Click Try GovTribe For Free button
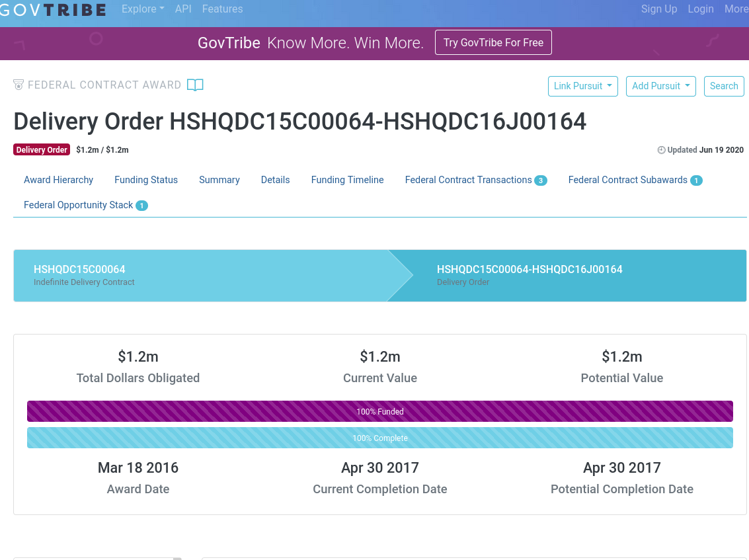Image resolution: width=749 pixels, height=560 pixels. pos(493,42)
